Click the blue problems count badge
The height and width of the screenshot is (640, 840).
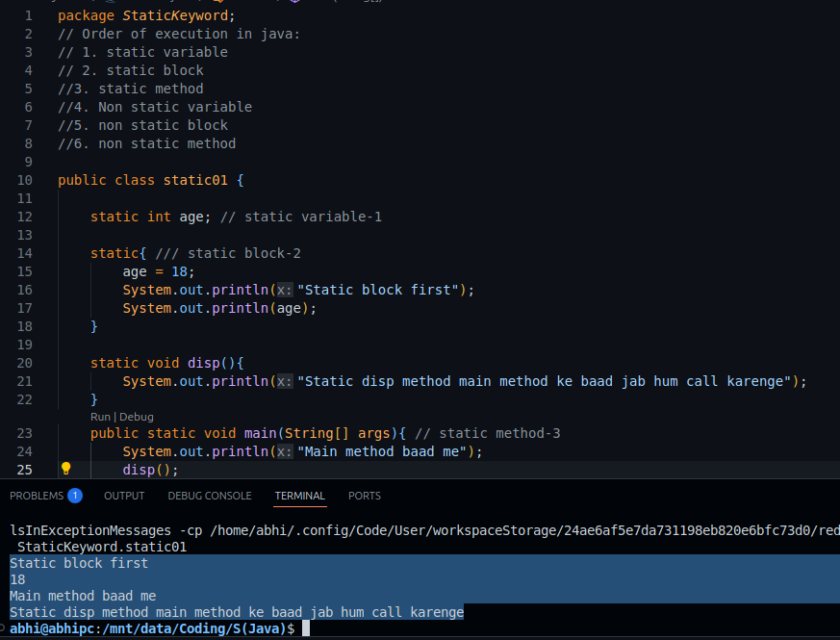(75, 496)
